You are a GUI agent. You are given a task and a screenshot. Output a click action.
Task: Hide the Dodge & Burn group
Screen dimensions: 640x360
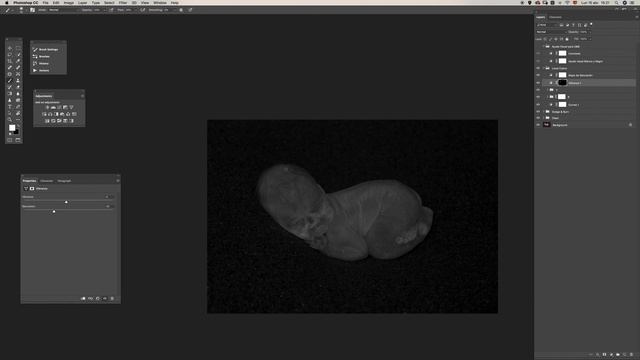538,111
